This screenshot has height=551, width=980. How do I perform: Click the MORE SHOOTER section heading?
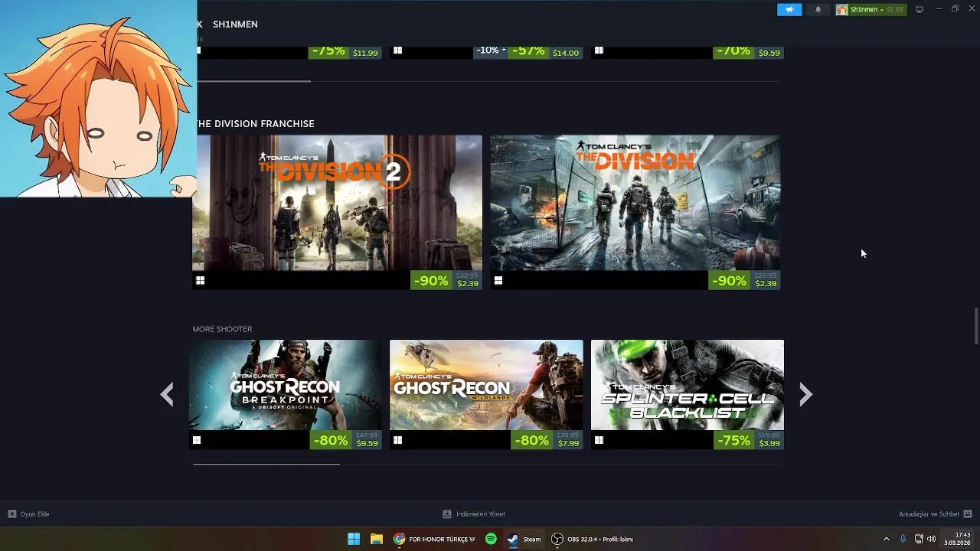[222, 329]
